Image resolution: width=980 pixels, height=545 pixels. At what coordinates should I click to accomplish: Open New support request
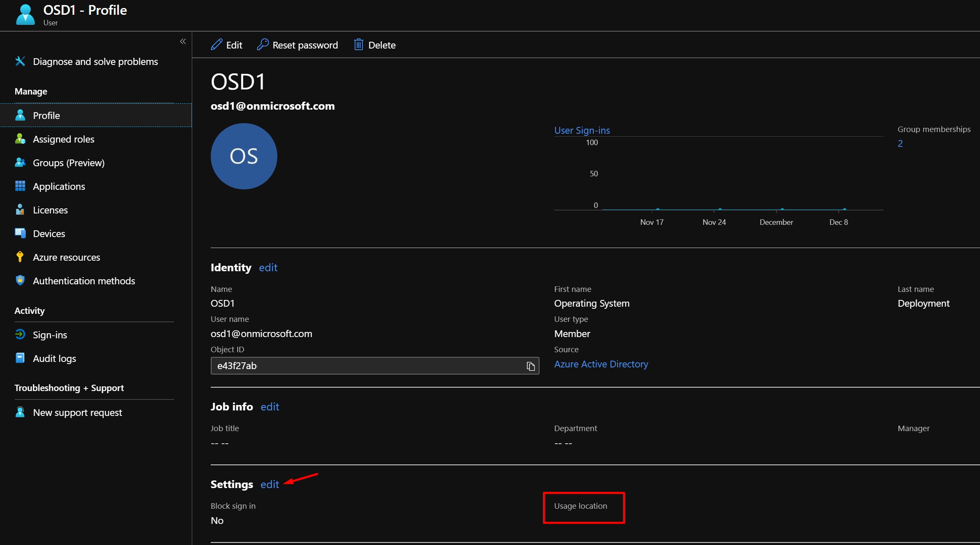77,412
